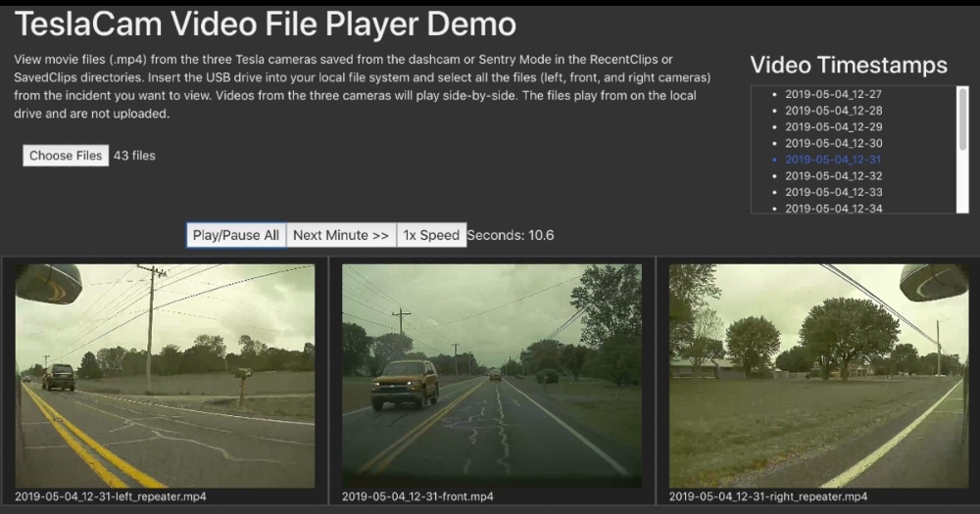Click filename 2019-05-04_12-31-right_repeater.mp4
The image size is (980, 514).
click(768, 496)
